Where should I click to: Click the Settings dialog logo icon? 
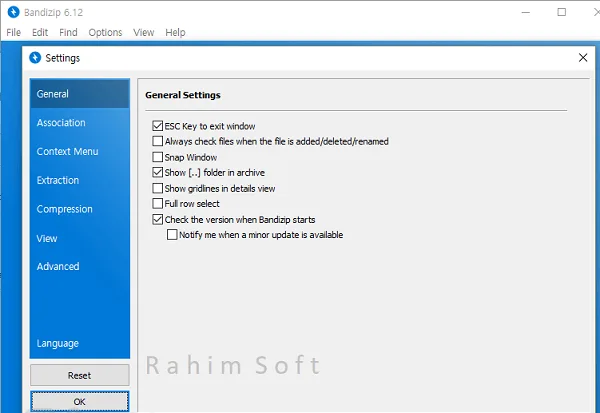pos(35,58)
